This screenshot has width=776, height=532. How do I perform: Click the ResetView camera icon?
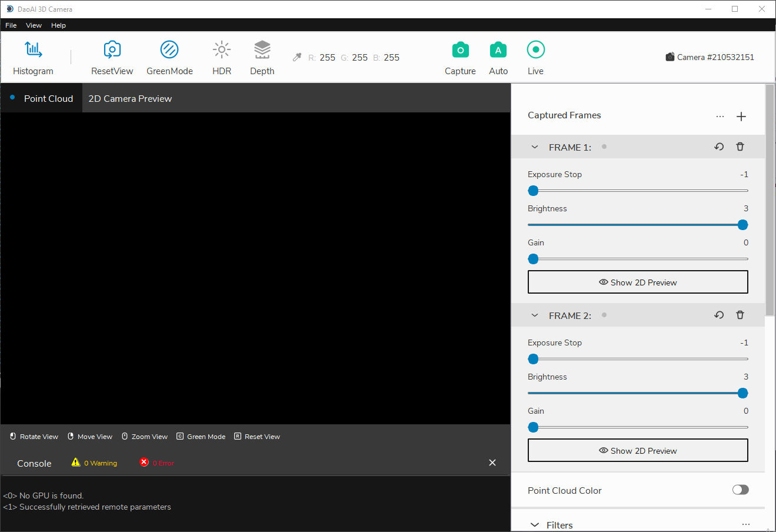coord(112,50)
